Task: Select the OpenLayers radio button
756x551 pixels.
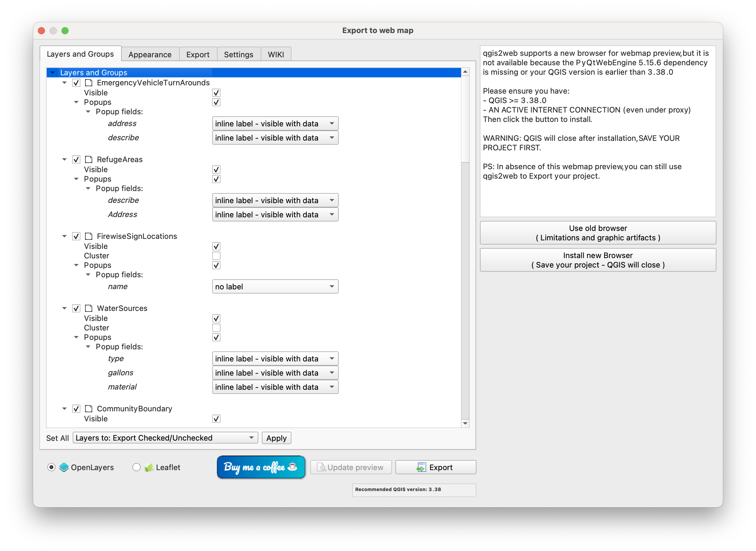Action: (51, 467)
